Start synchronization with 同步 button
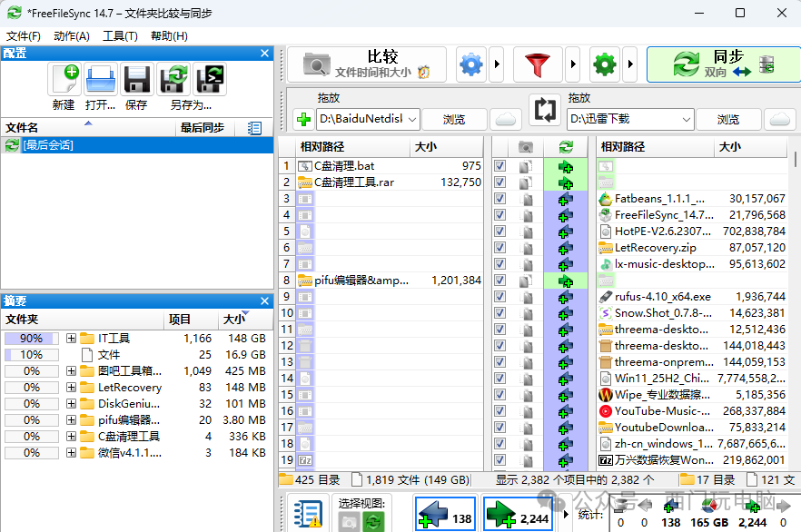 click(723, 64)
